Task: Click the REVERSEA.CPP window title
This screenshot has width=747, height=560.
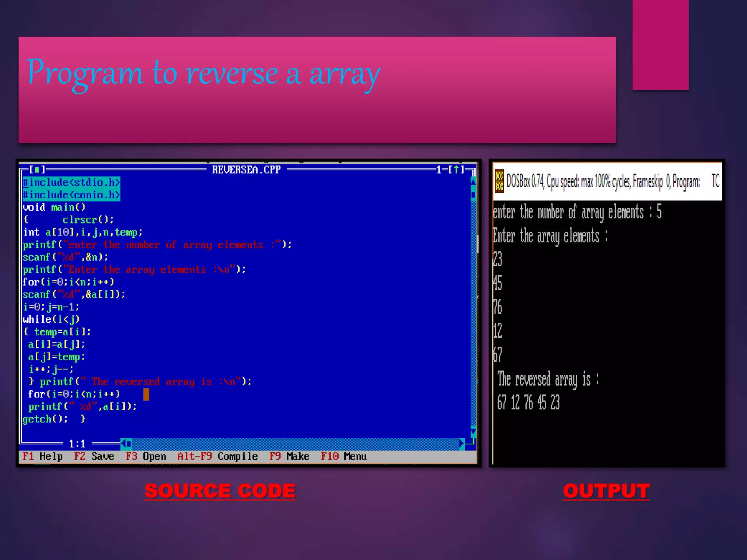Action: click(247, 170)
